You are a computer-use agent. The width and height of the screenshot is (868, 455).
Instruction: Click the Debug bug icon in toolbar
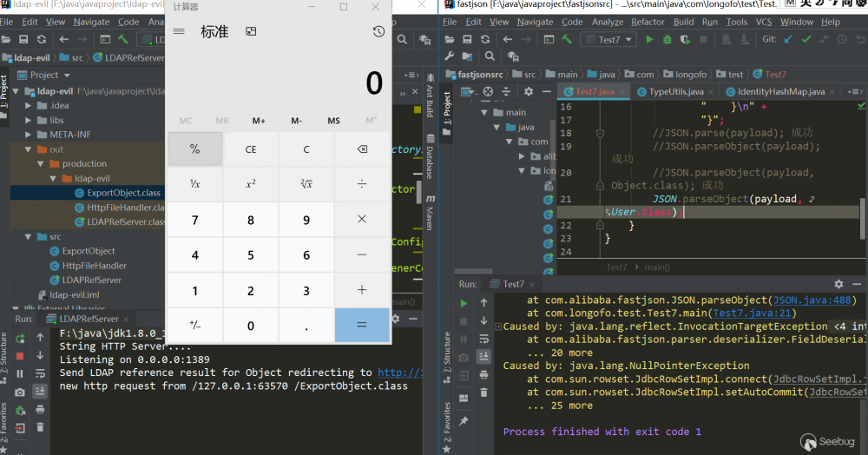667,39
